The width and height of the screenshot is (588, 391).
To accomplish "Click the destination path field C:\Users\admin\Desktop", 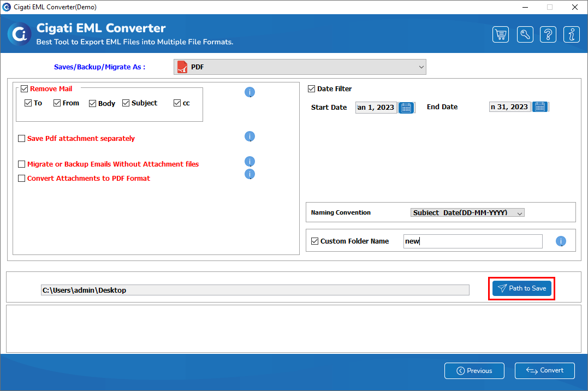I will (x=255, y=290).
